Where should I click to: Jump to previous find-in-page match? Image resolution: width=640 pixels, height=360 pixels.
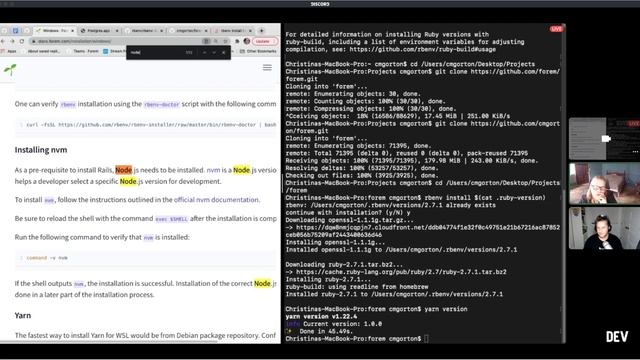[x=204, y=53]
